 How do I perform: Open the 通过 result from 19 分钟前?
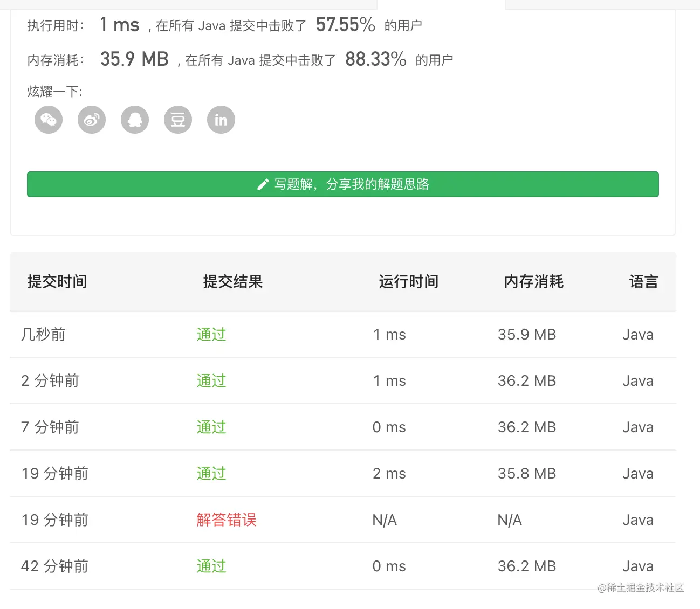pos(211,474)
